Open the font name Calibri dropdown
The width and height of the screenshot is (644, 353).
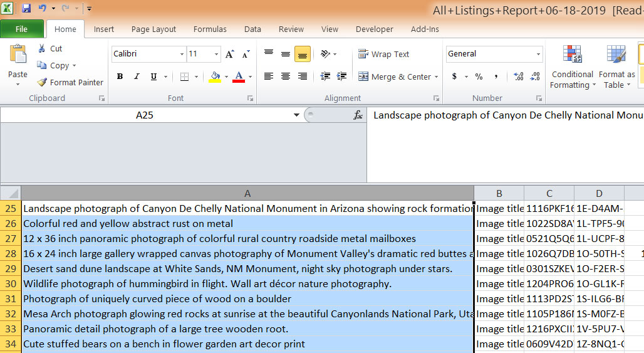(x=182, y=55)
